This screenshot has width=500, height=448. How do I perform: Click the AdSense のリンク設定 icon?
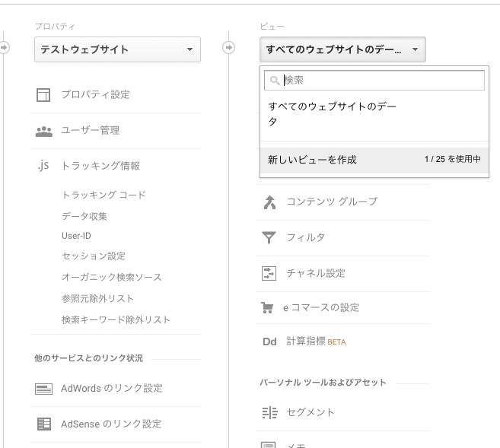[x=43, y=424]
